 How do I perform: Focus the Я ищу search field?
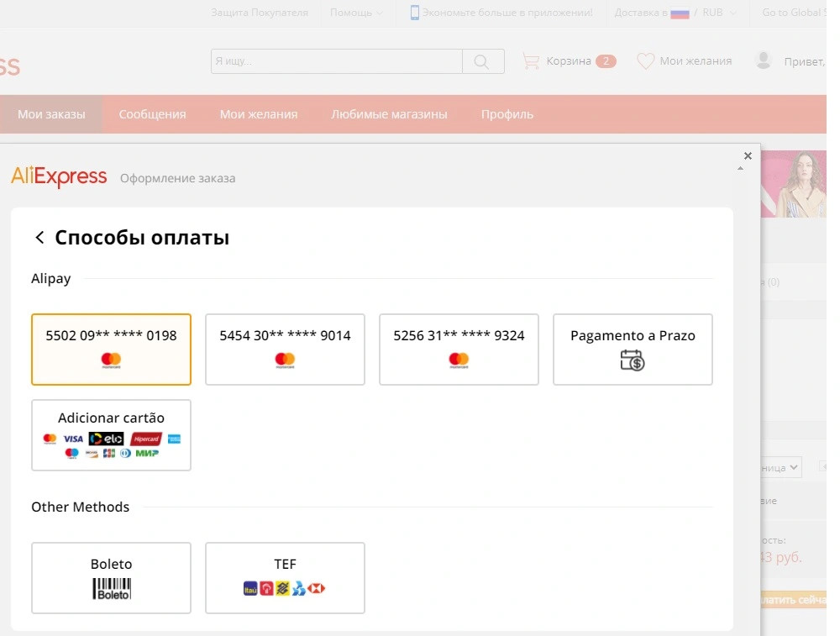click(337, 61)
